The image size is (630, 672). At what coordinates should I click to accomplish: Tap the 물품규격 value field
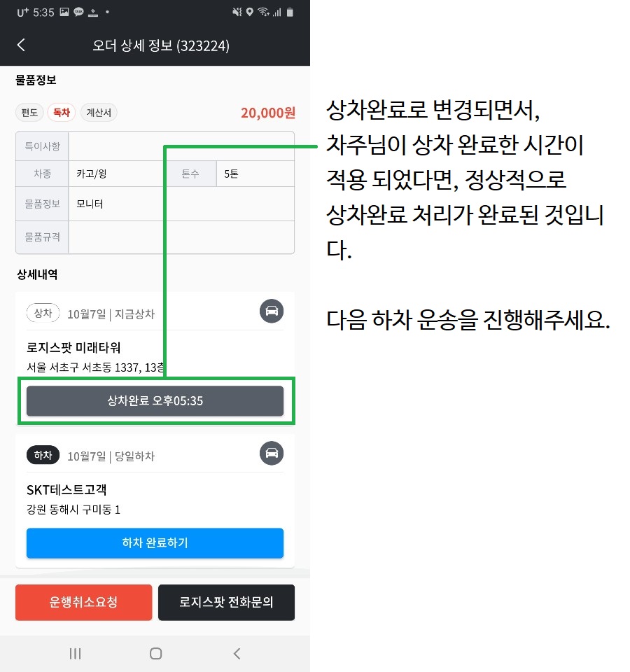(181, 237)
